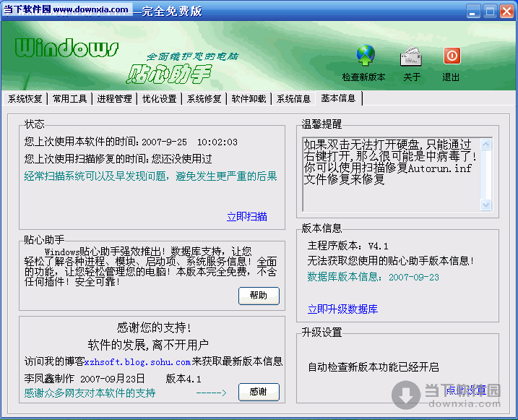This screenshot has width=518, height=420.
Task: Click the 立即扫描 link
Action: click(247, 217)
